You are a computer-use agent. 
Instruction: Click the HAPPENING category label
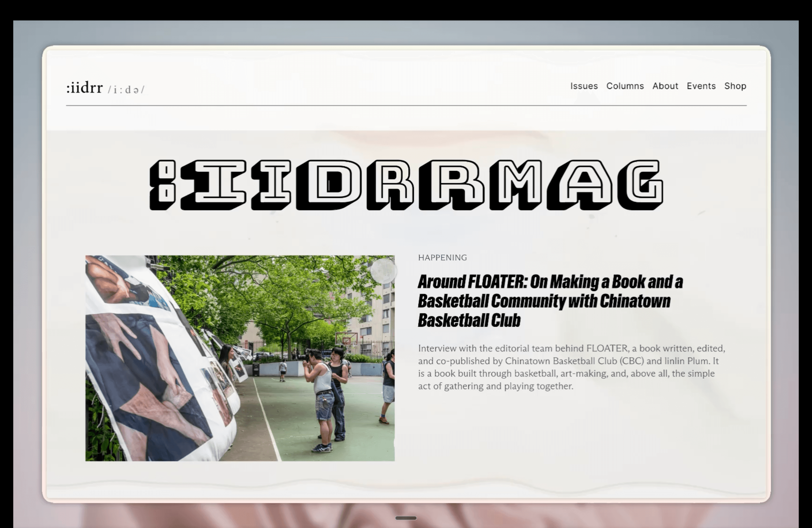(442, 258)
